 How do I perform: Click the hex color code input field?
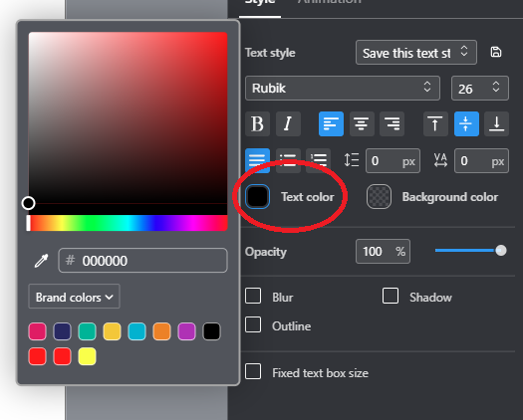142,261
